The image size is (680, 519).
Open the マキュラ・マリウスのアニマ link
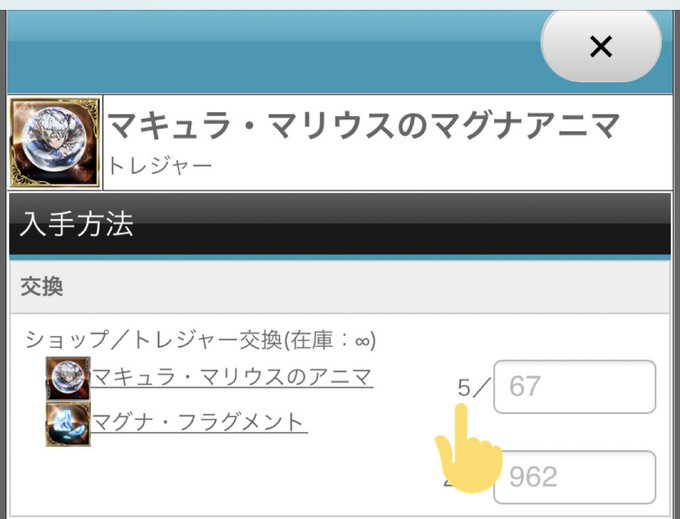232,377
